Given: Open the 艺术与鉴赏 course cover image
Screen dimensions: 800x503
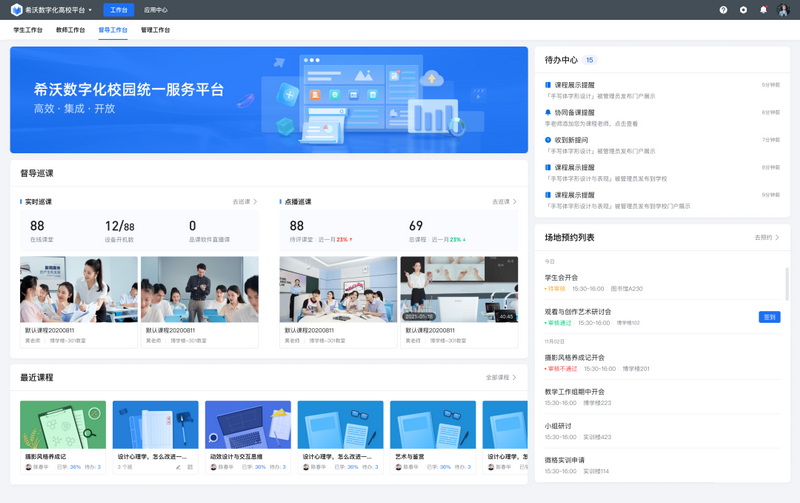Looking at the screenshot, I should [x=433, y=424].
